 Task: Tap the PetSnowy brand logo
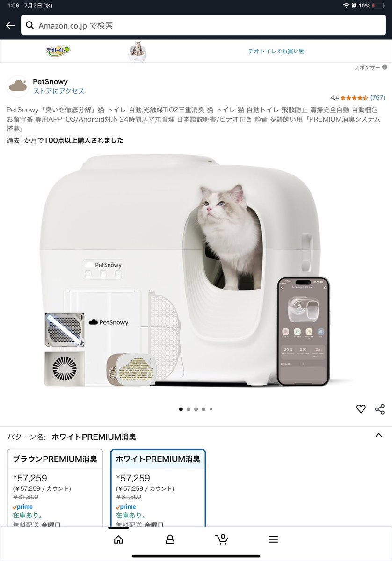click(18, 86)
